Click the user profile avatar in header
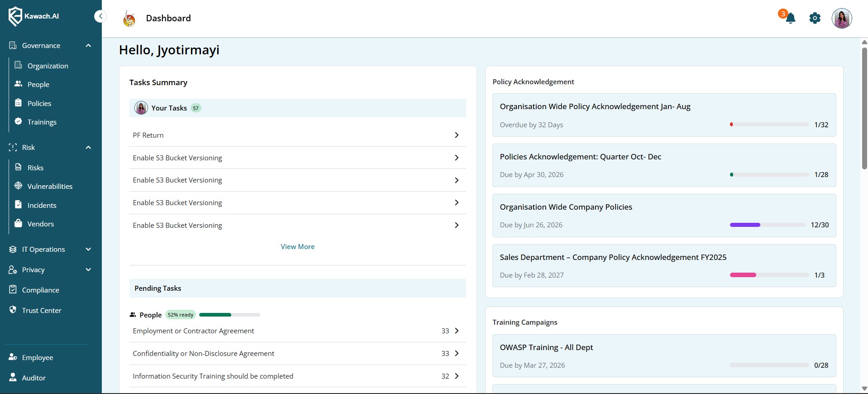Screen dimensions: 868x394 click(x=841, y=19)
